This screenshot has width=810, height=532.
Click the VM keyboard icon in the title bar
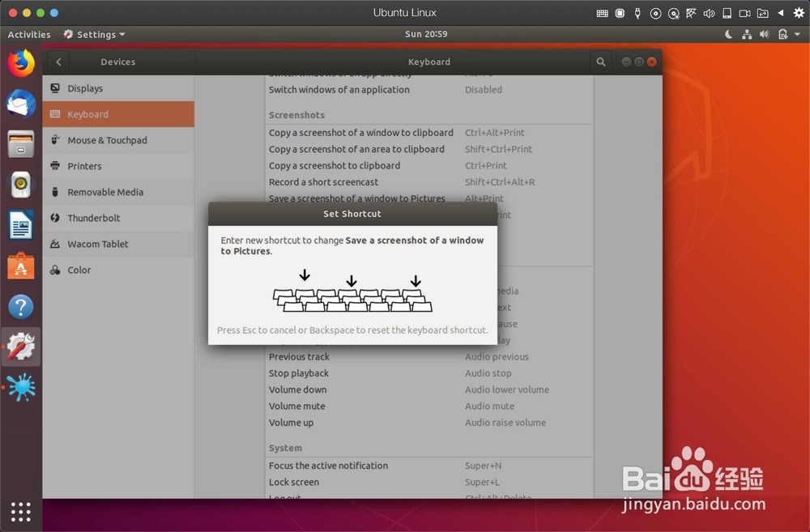point(603,14)
